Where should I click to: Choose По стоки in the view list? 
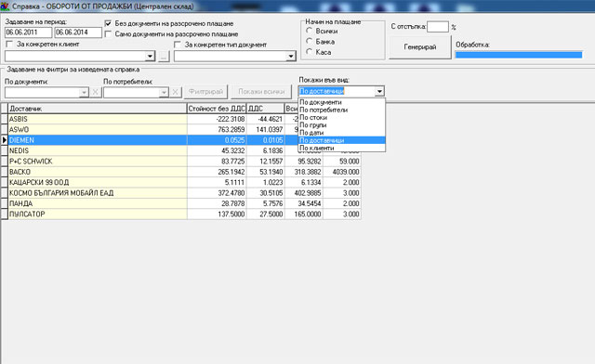click(x=342, y=118)
